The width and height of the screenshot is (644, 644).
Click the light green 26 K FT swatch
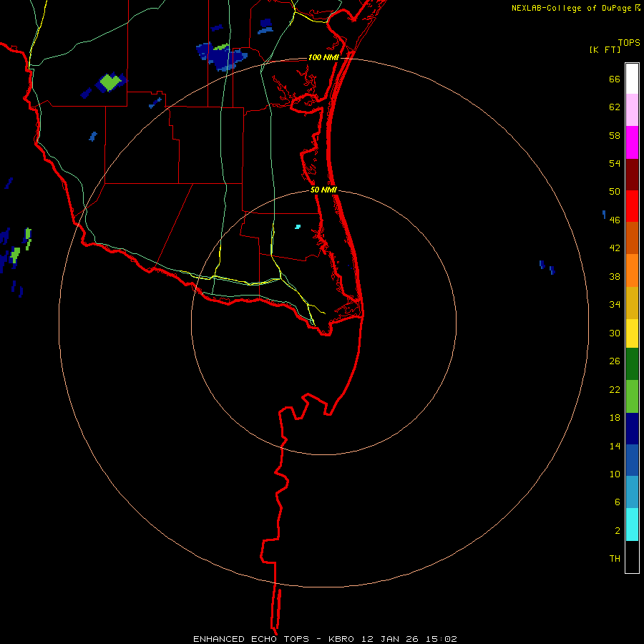pos(632,396)
